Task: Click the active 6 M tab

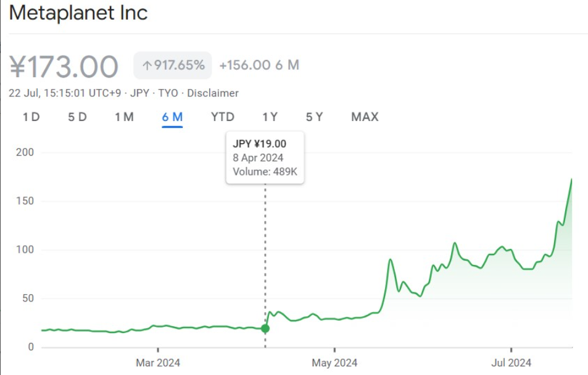Action: [172, 117]
